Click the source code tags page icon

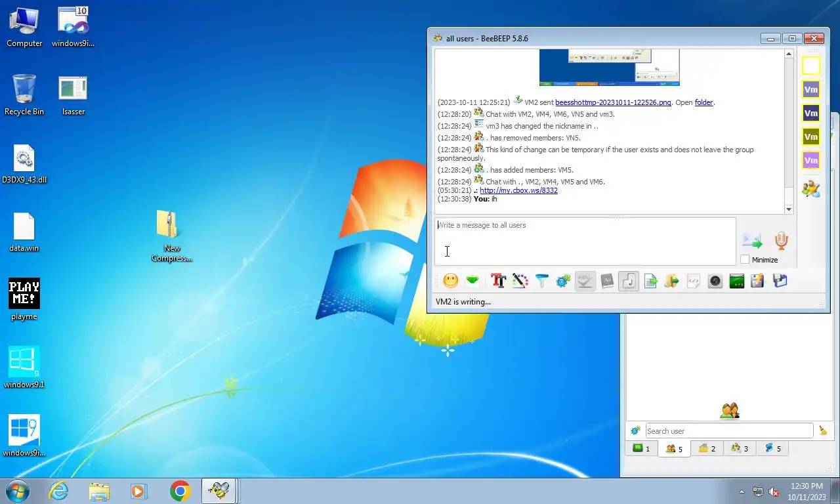tap(693, 281)
